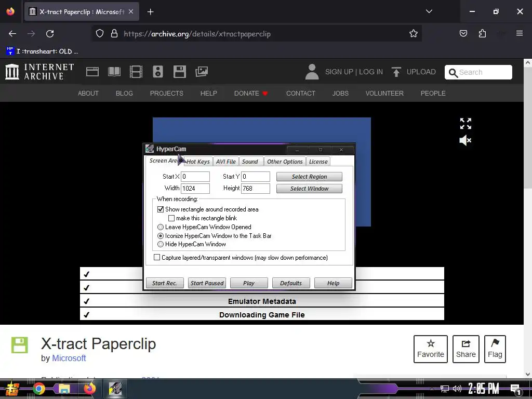The height and width of the screenshot is (399, 532).
Task: Enable make this rectangle blink
Action: 171,218
